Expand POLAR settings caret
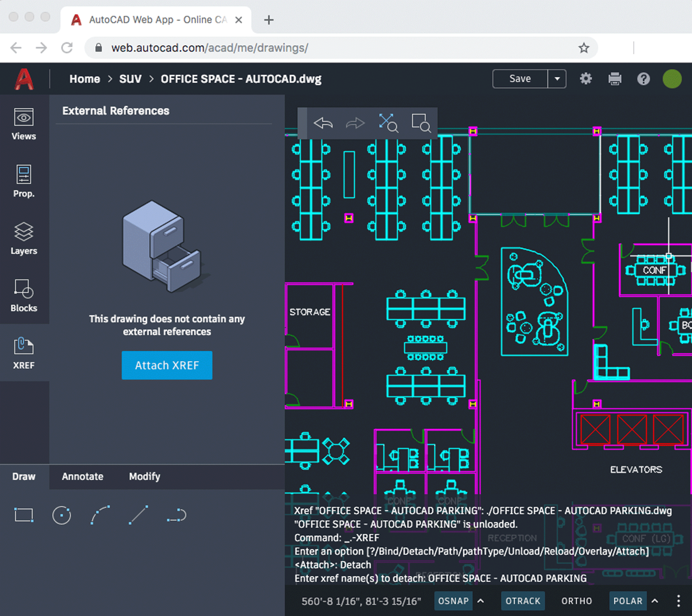 655,601
